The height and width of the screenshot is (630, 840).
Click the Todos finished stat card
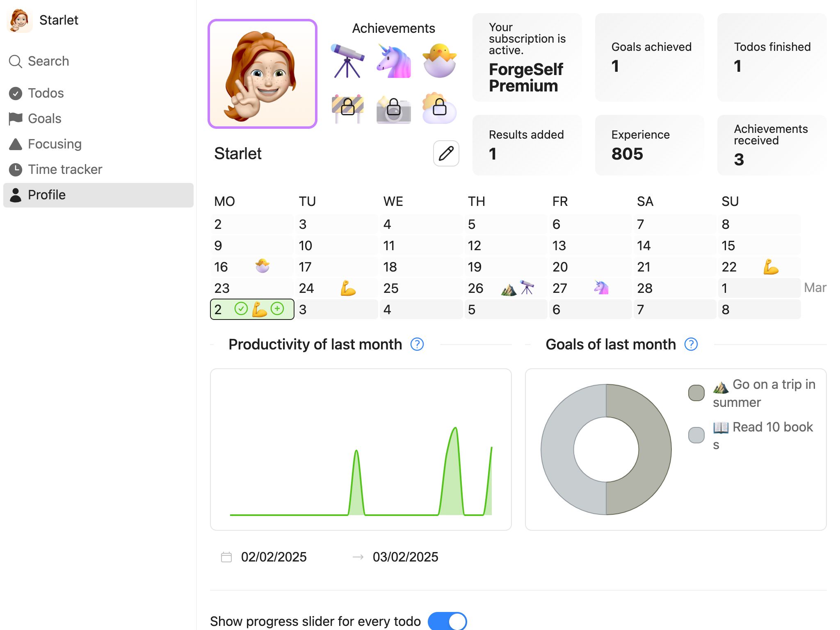[772, 57]
